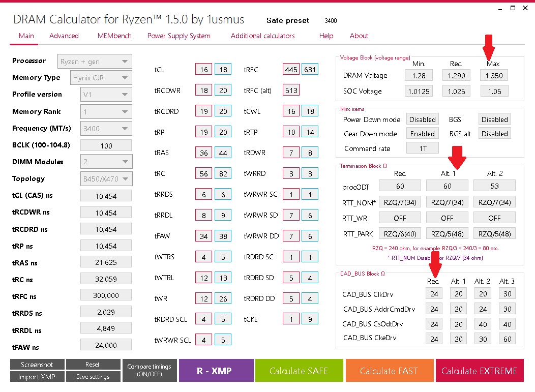Viewport: 535px width, 392px height.
Task: Click Calculate FAST button
Action: pyautogui.click(x=390, y=371)
